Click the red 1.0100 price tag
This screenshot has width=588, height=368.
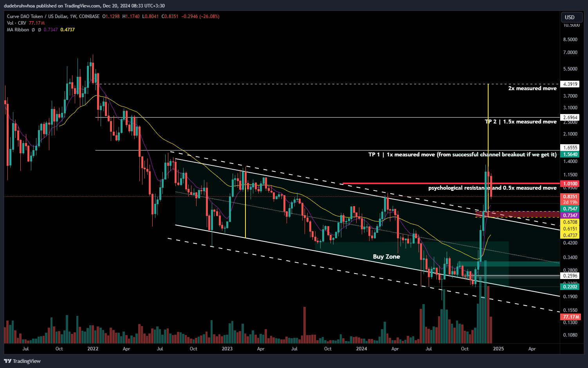[570, 184]
